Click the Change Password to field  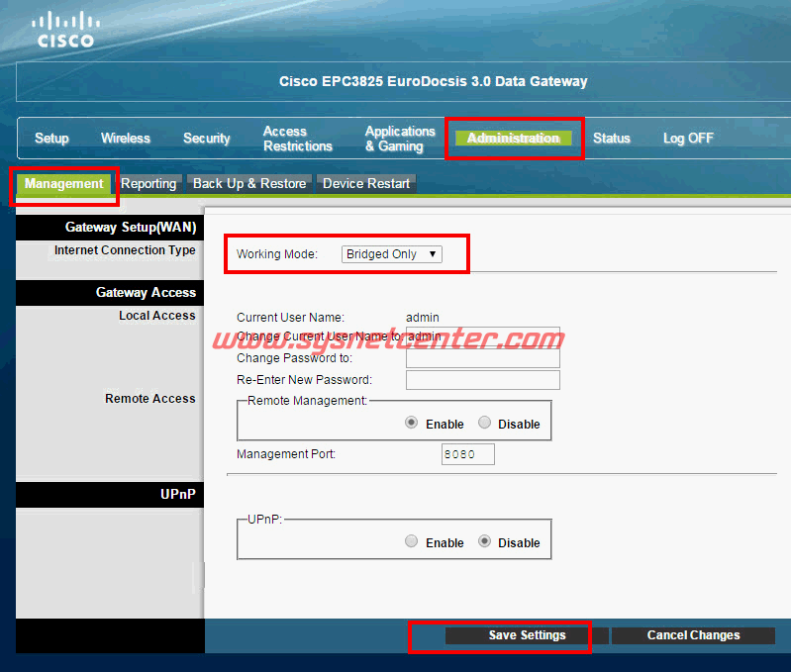482,358
